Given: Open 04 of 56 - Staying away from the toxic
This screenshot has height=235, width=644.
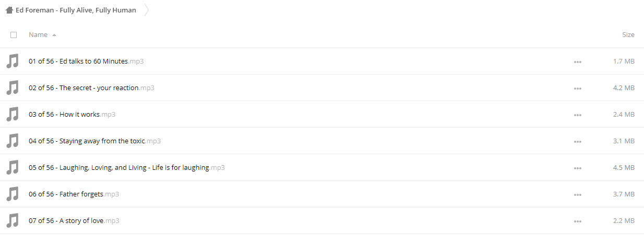Looking at the screenshot, I should click(94, 141).
